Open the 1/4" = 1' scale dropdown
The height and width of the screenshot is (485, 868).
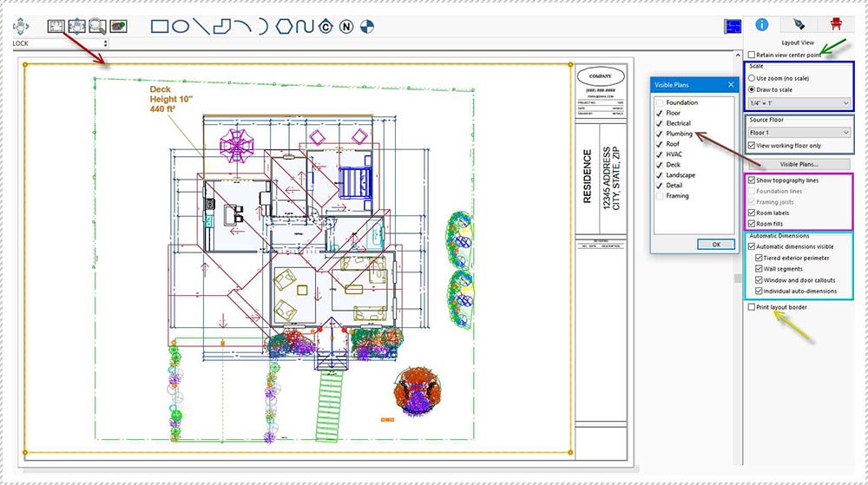pos(799,103)
